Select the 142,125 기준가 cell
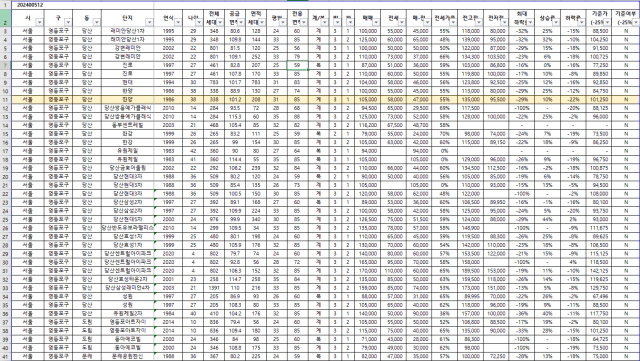The image size is (640, 361). [x=599, y=271]
